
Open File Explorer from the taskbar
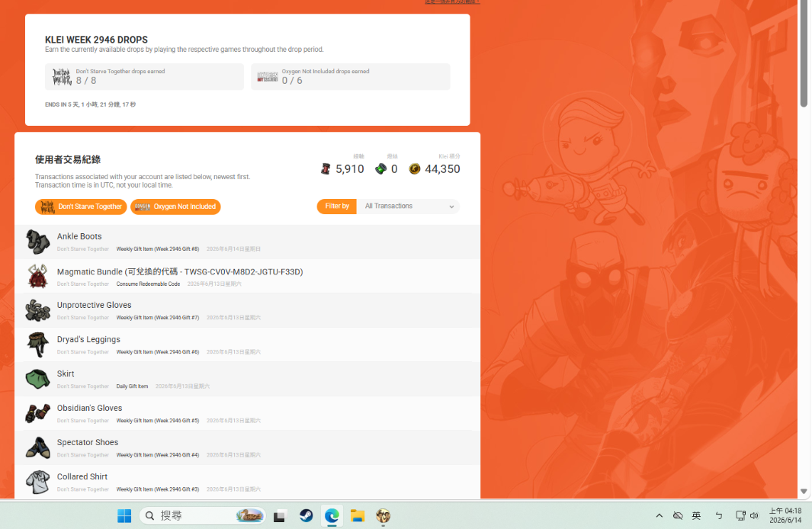pyautogui.click(x=358, y=515)
